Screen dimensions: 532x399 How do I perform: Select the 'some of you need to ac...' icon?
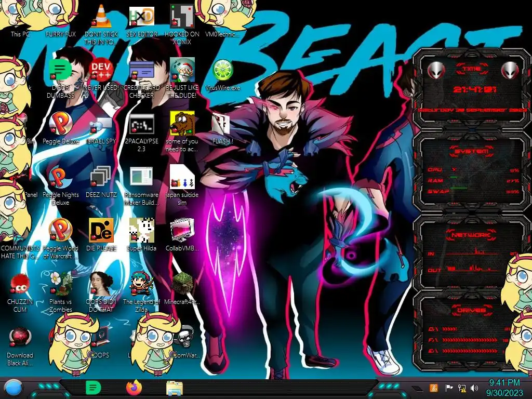(x=182, y=123)
